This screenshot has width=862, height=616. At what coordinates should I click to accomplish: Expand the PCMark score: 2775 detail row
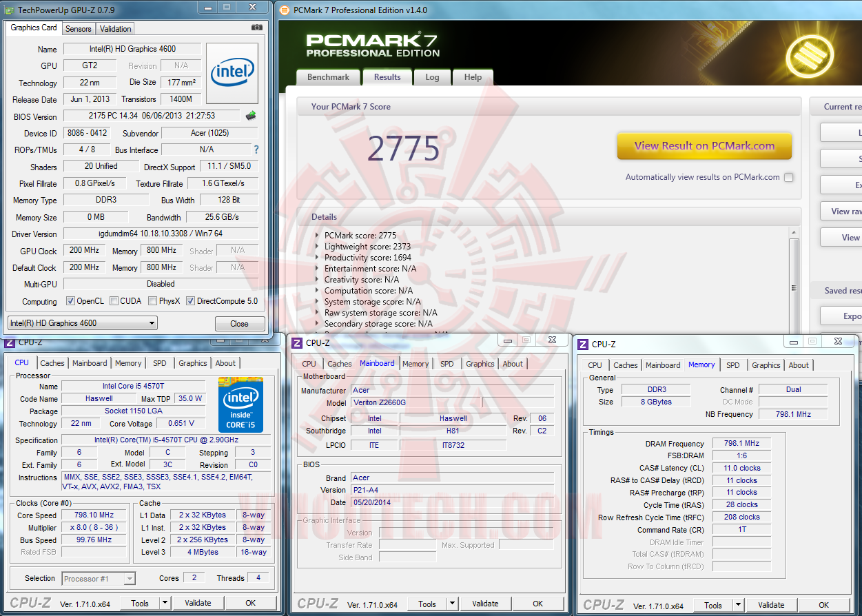[317, 236]
